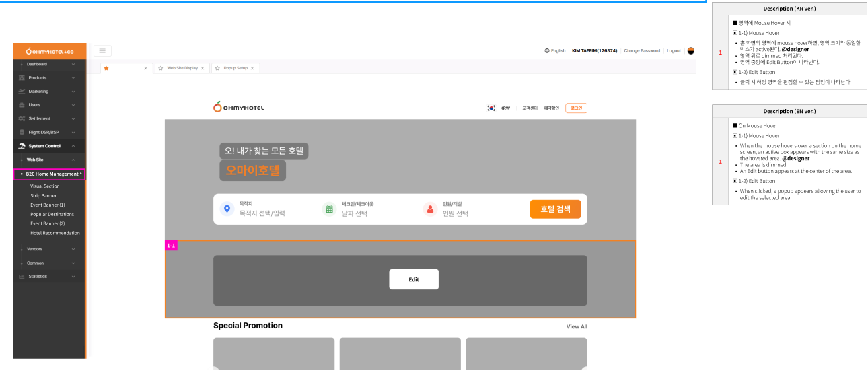Click the star icon on Web Site Display tab
Viewport: 868px width, 385px height.
coord(161,68)
